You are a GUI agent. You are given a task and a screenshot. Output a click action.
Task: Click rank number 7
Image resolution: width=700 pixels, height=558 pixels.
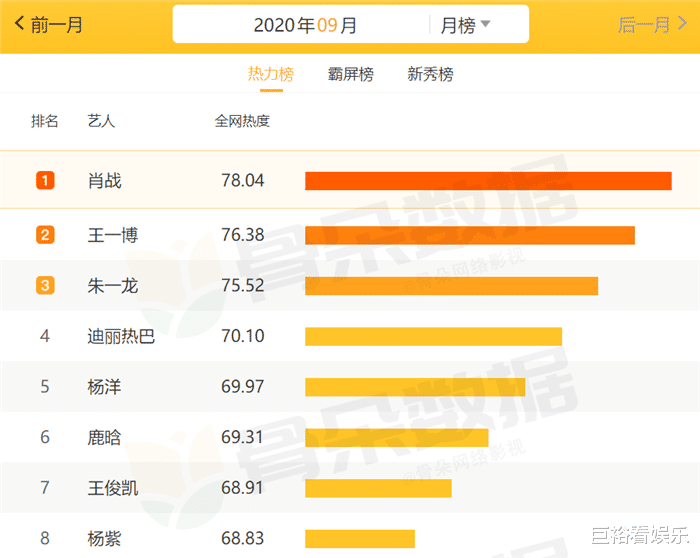tap(45, 487)
